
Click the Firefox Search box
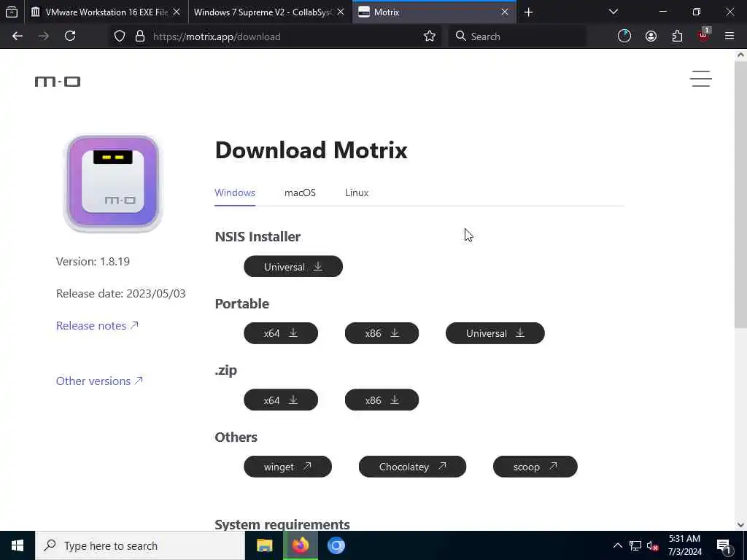point(517,36)
